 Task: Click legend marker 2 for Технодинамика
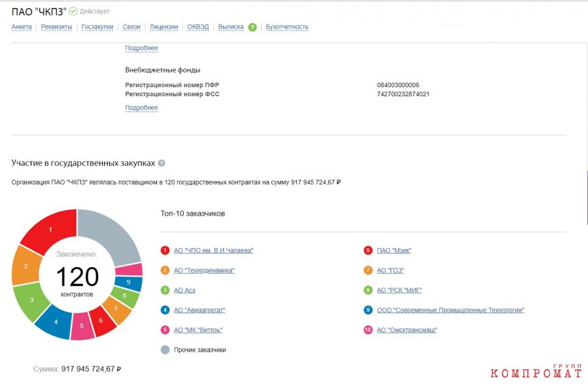[165, 271]
